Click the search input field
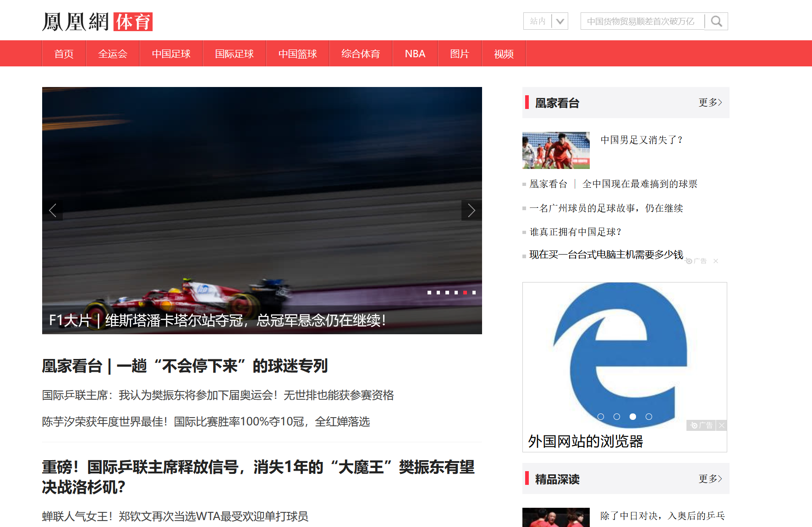 642,22
